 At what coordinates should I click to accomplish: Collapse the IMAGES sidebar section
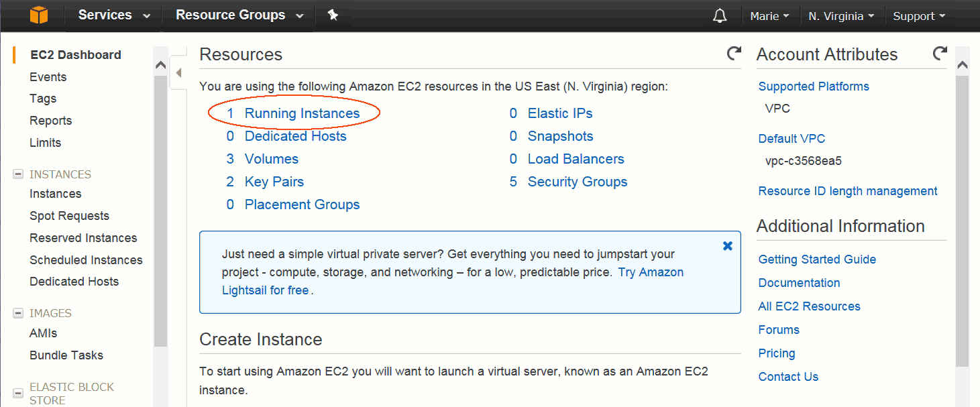pos(18,313)
